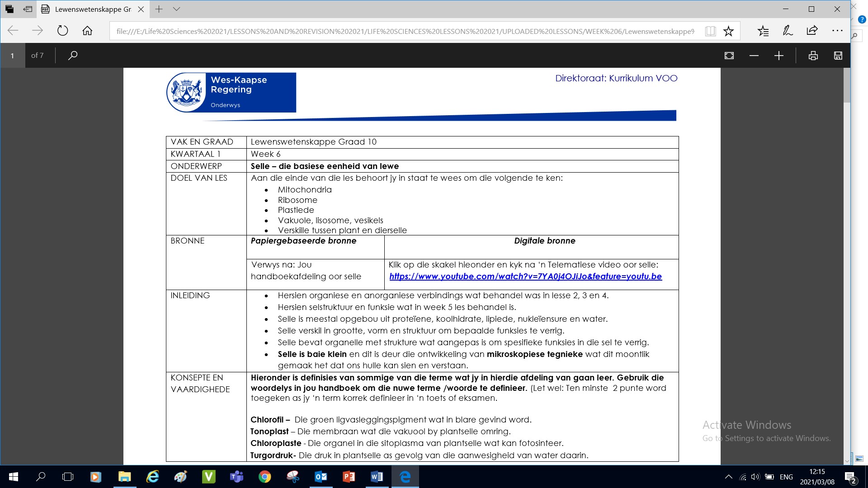The image size is (868, 488).
Task: Click the file URL address bar
Action: pyautogui.click(x=406, y=31)
